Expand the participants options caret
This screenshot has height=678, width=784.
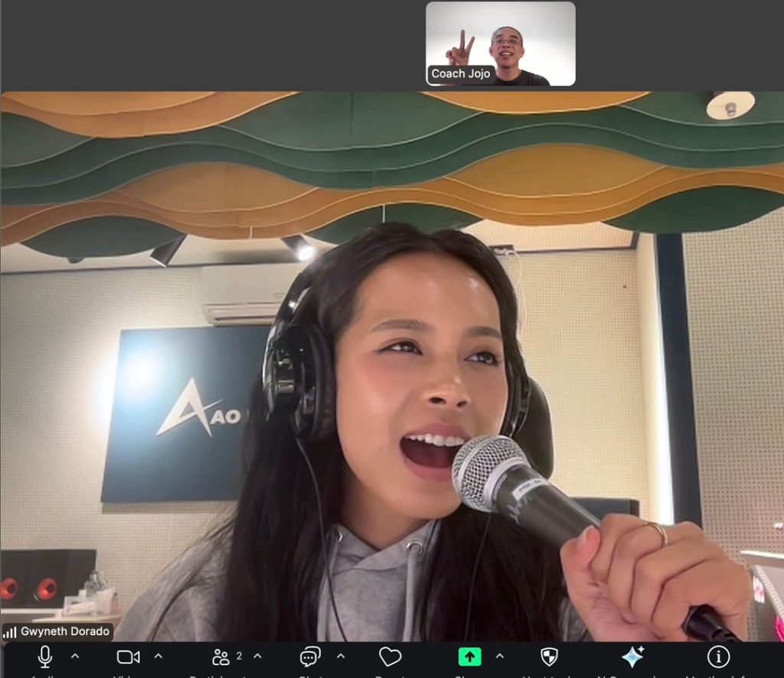(257, 656)
